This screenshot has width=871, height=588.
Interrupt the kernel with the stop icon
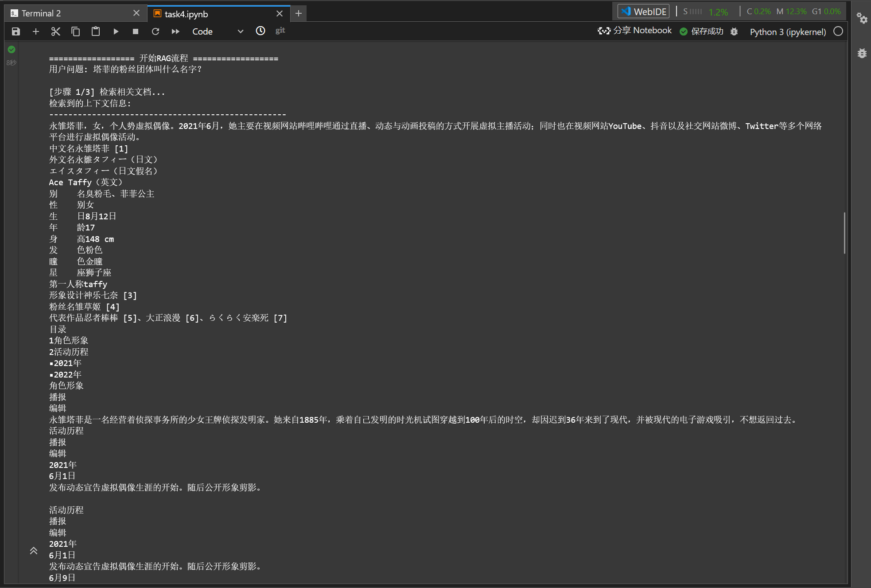pos(136,31)
